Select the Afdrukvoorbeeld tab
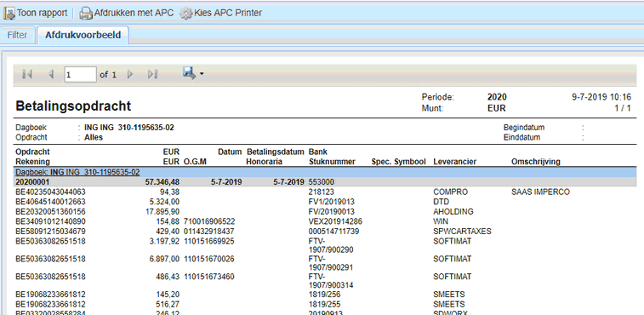The width and height of the screenshot is (644, 315). click(83, 36)
